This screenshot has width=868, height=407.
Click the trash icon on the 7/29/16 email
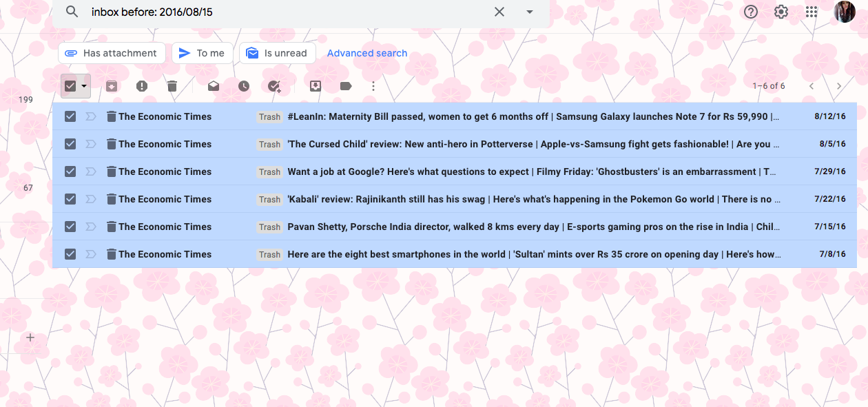click(111, 171)
